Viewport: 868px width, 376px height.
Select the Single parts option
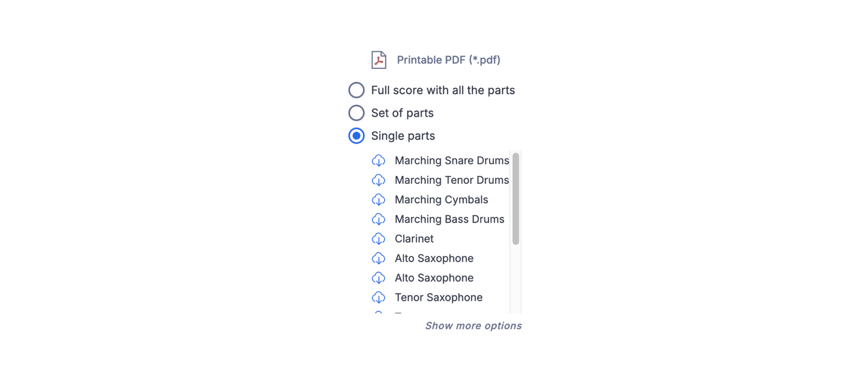pos(356,136)
